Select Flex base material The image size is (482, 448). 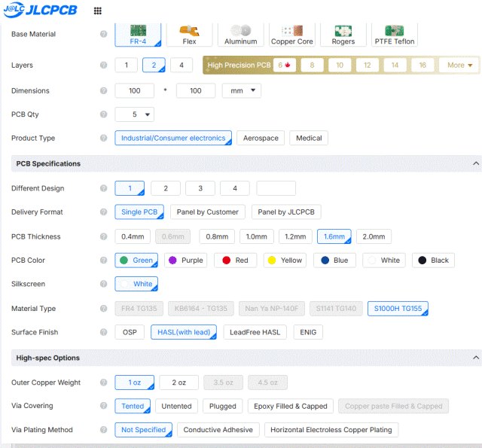coord(189,35)
